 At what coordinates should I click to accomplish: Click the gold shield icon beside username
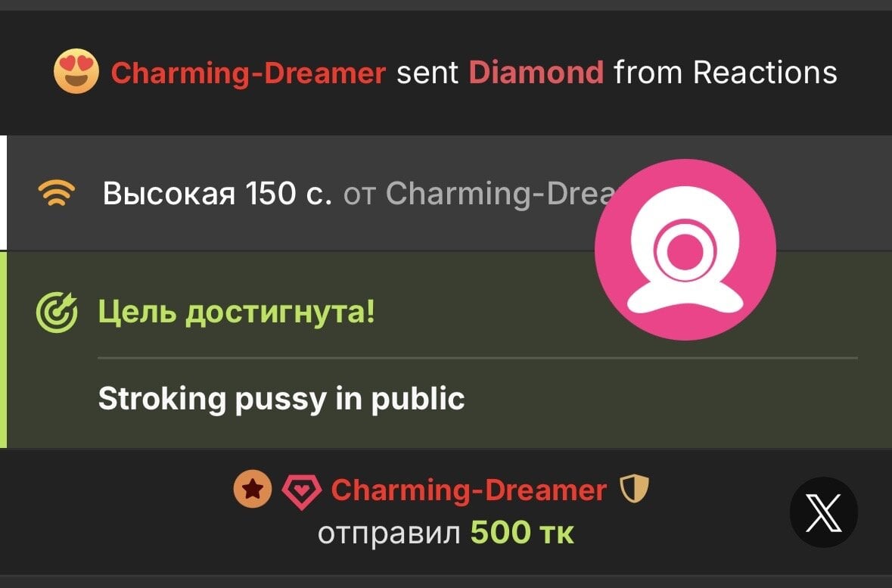(x=634, y=489)
